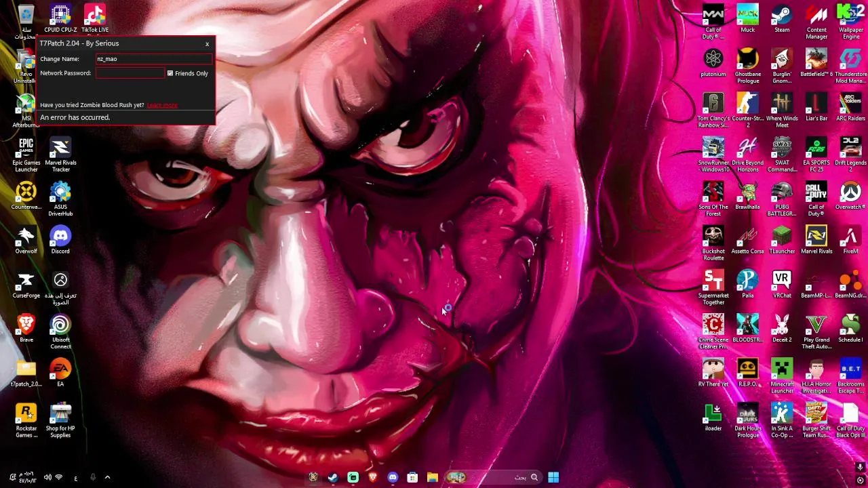Open Steam from the taskbar
868x488 pixels.
coord(332,477)
